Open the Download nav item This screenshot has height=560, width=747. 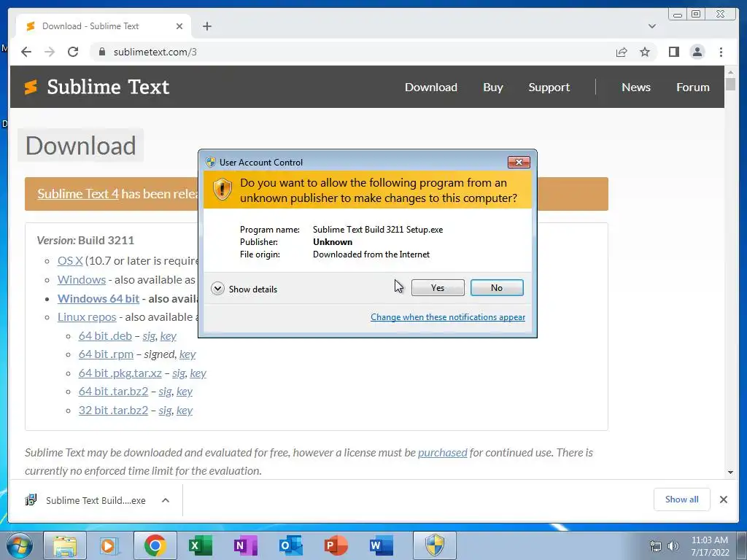pos(430,87)
